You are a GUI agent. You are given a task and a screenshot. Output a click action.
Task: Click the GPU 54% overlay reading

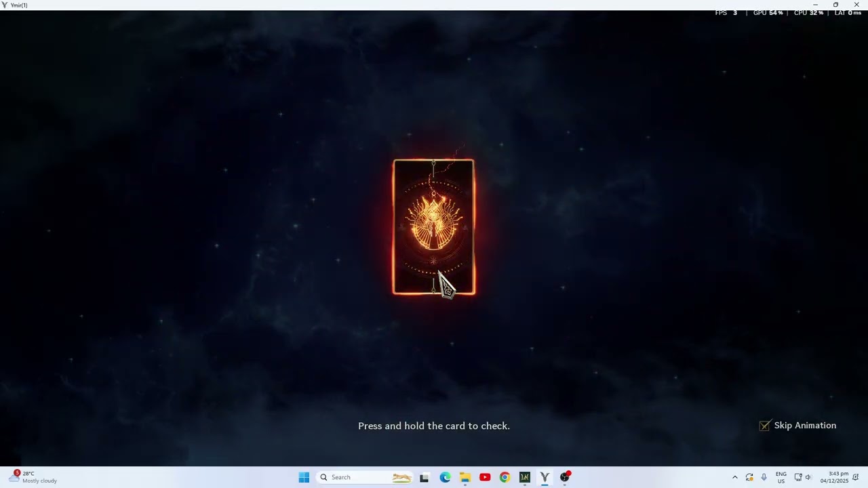[768, 13]
